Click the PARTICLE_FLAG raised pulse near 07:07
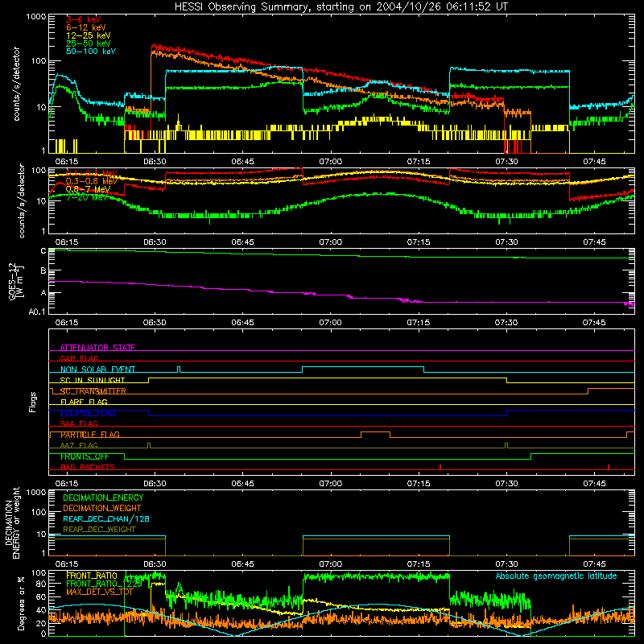Viewport: 644px width, 644px height. click(x=375, y=435)
